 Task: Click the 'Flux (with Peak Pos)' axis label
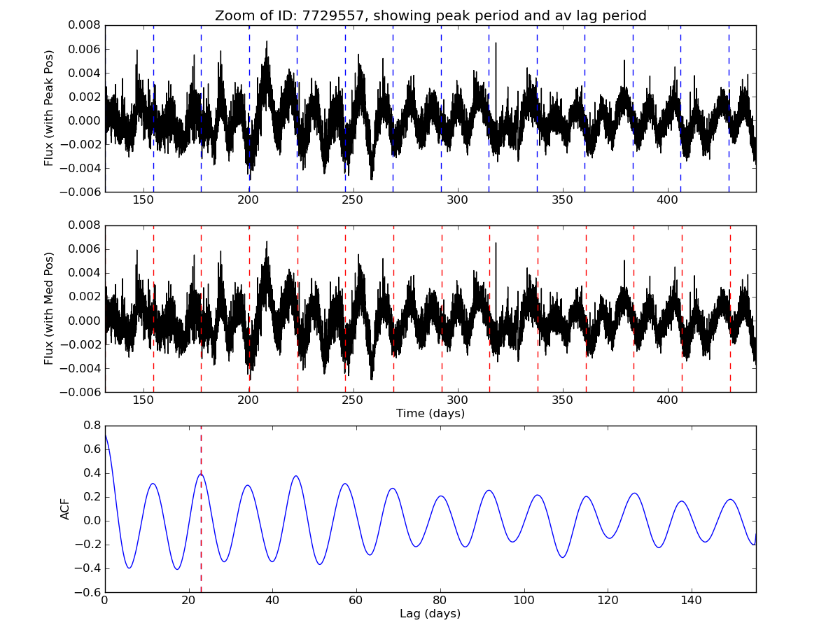click(x=49, y=108)
